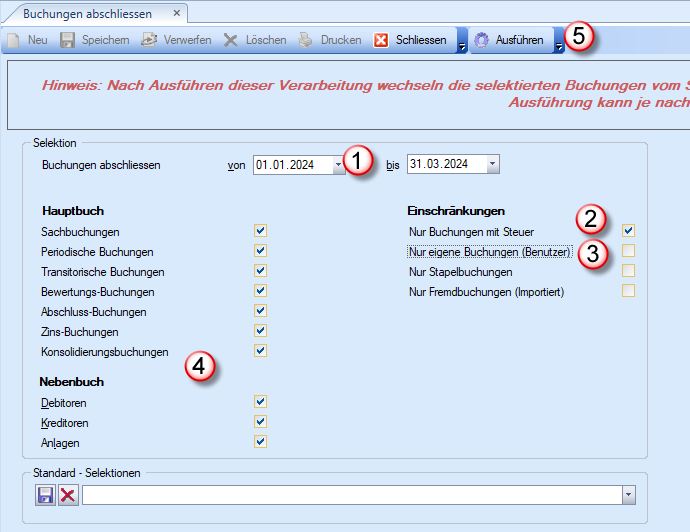The image size is (690, 532).
Task: Close the Buchungen abschliessen tab
Action: tap(177, 14)
